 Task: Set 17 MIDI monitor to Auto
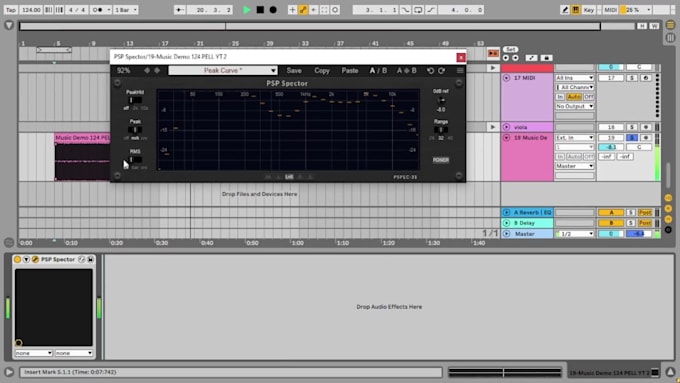tap(574, 97)
